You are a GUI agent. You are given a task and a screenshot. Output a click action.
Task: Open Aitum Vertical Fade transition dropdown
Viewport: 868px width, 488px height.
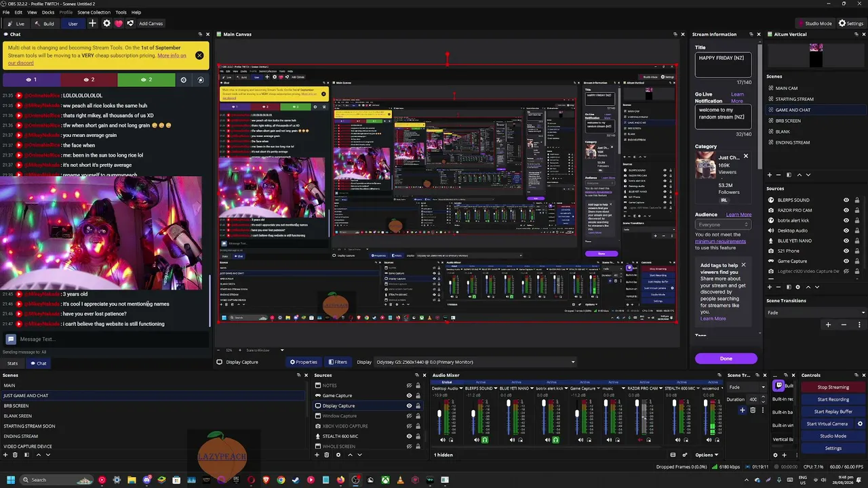pos(816,312)
